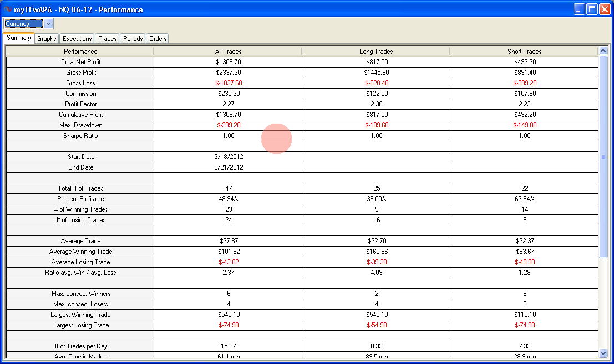Select Short Trades Gross Profit $891.40

pos(525,73)
